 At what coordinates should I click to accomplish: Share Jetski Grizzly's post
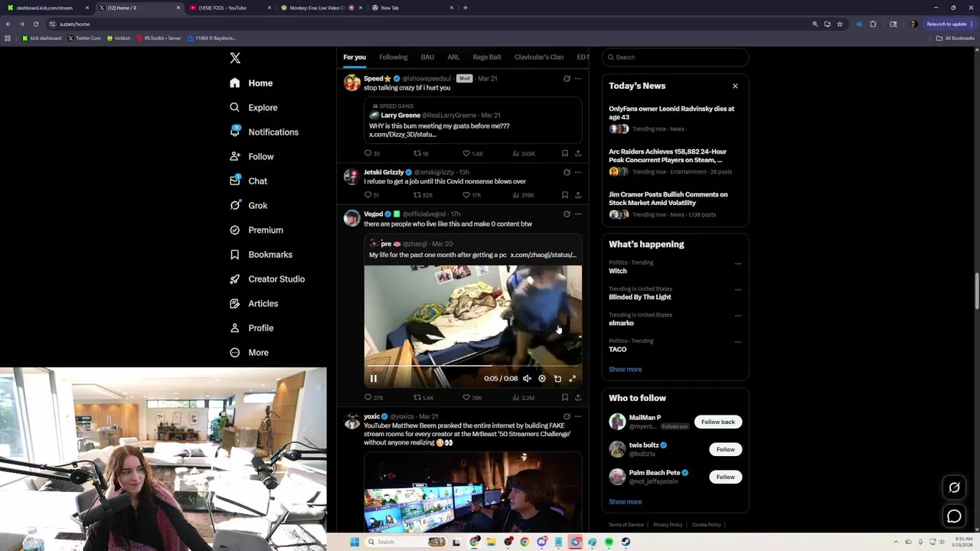coord(578,195)
